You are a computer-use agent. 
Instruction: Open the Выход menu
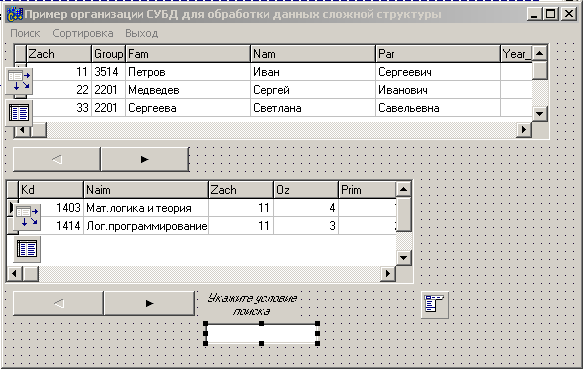pos(142,33)
